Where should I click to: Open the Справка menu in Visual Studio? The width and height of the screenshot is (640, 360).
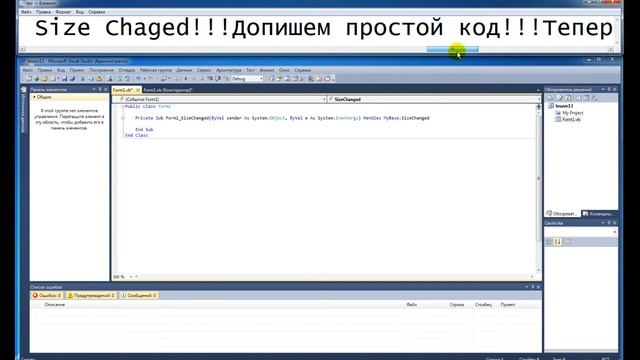(x=302, y=70)
